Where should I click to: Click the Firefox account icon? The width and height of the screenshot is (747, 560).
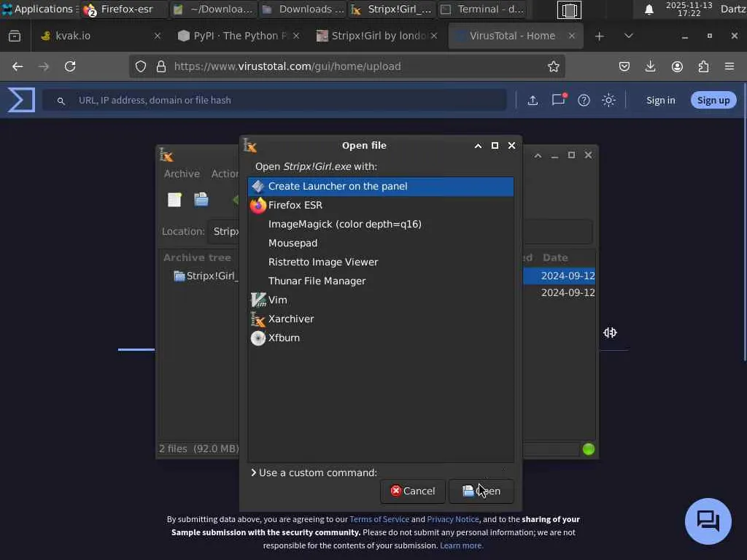677,66
